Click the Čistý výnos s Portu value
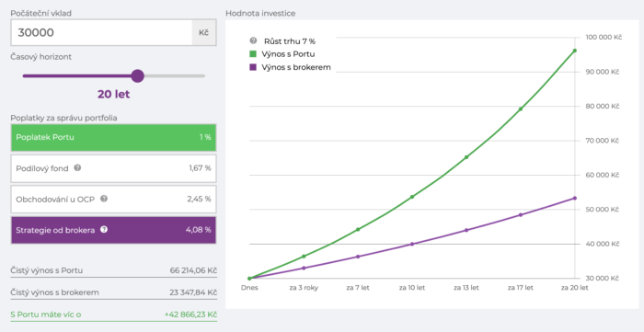Viewport: 644px width, 332px height. 193,270
